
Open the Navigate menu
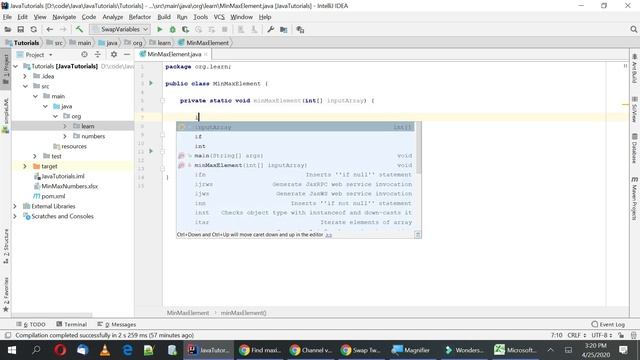tap(64, 17)
